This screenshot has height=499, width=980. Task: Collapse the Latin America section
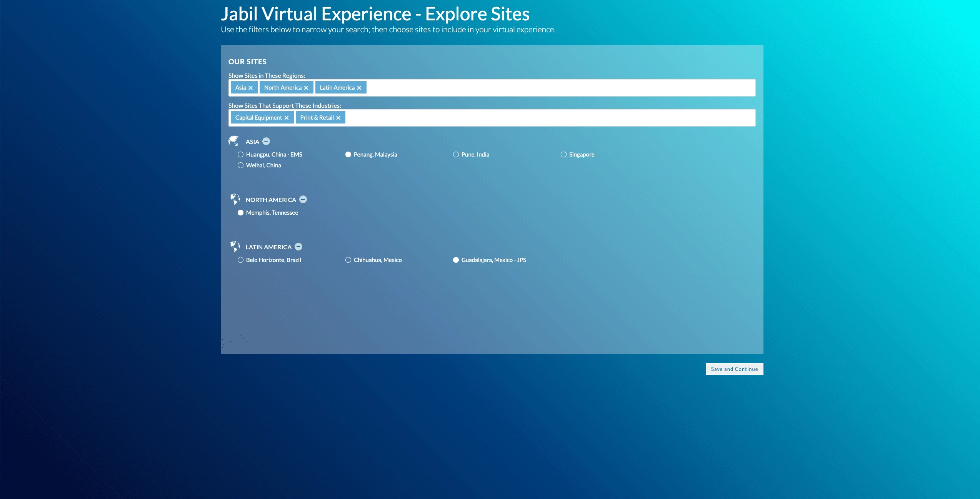pos(298,247)
